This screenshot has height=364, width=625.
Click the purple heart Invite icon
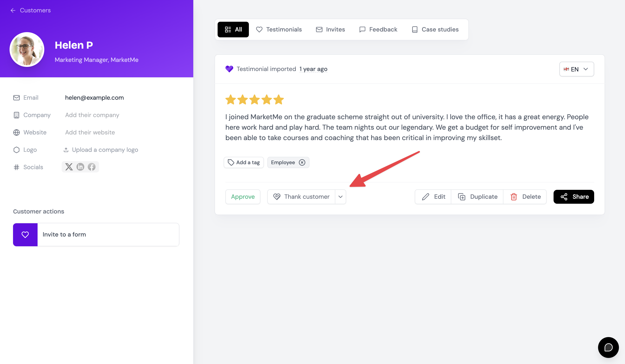[25, 235]
